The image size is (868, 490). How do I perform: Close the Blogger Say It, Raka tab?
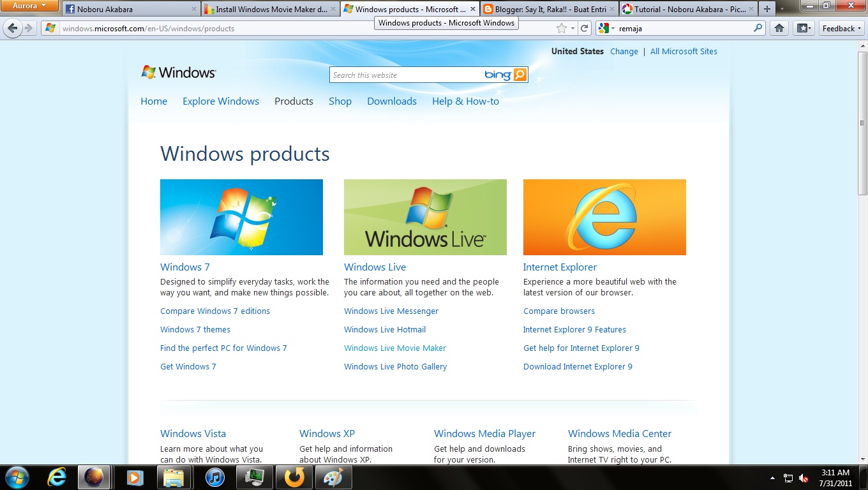[612, 9]
